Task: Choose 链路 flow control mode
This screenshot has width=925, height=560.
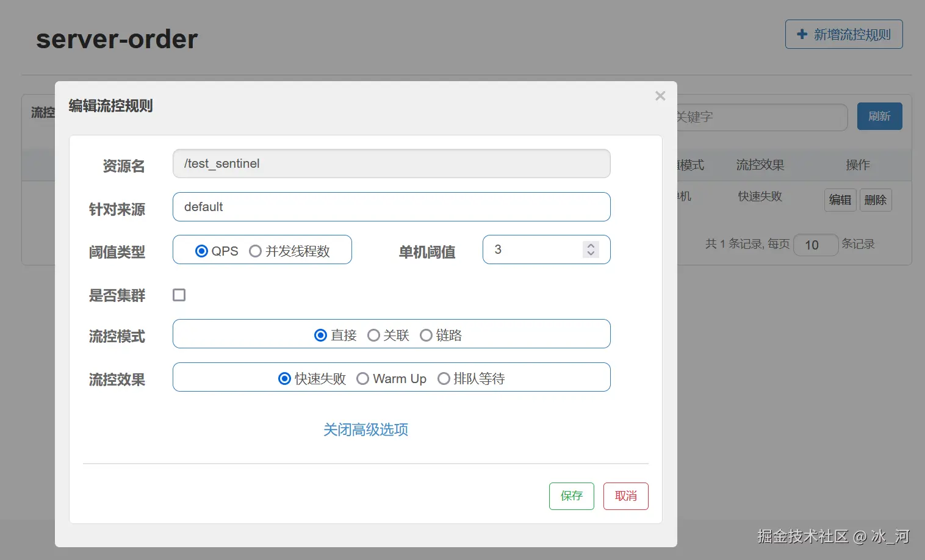Action: pyautogui.click(x=426, y=335)
